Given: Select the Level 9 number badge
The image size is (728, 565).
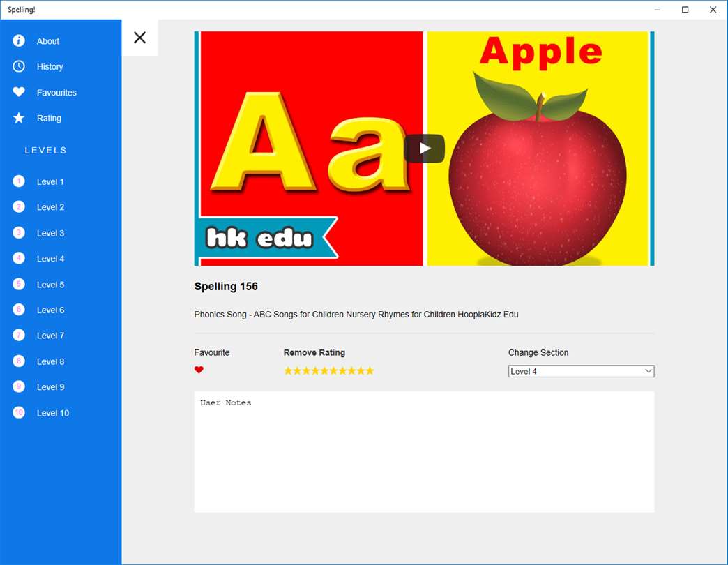Looking at the screenshot, I should 19,386.
